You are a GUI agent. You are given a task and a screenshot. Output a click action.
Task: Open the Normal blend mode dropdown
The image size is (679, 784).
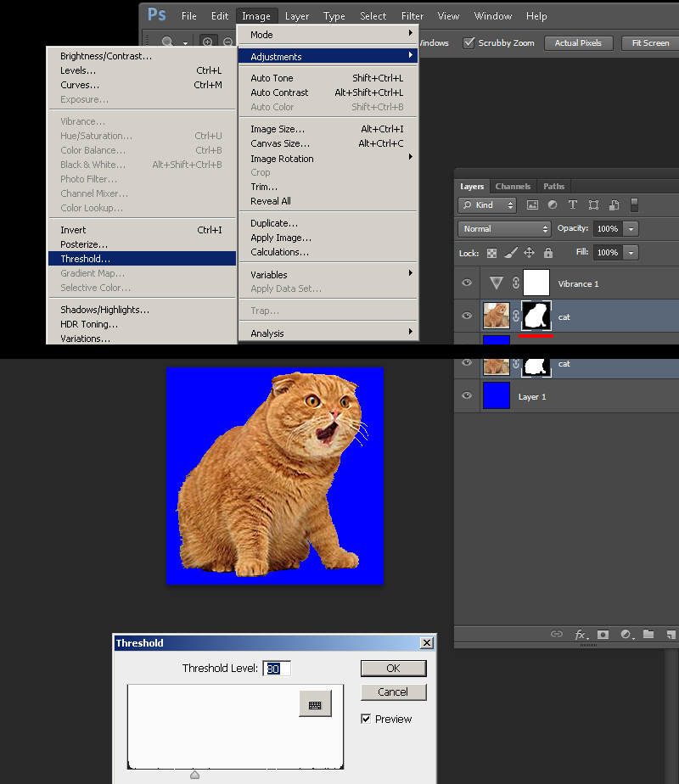pos(504,229)
